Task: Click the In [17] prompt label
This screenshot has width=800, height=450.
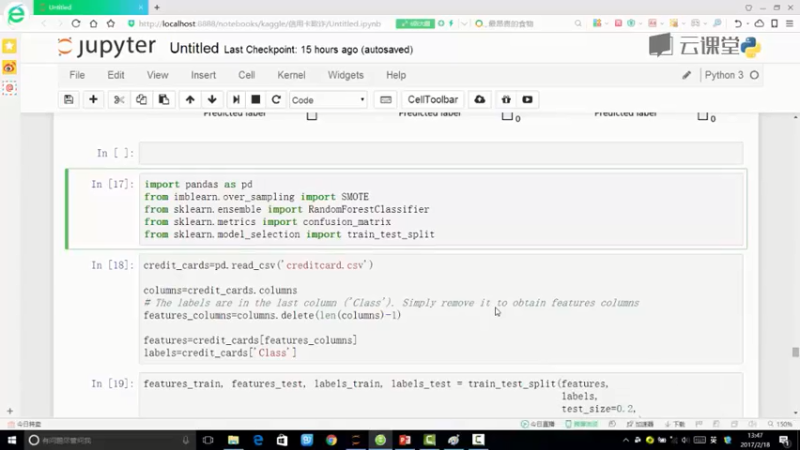Action: [x=112, y=184]
